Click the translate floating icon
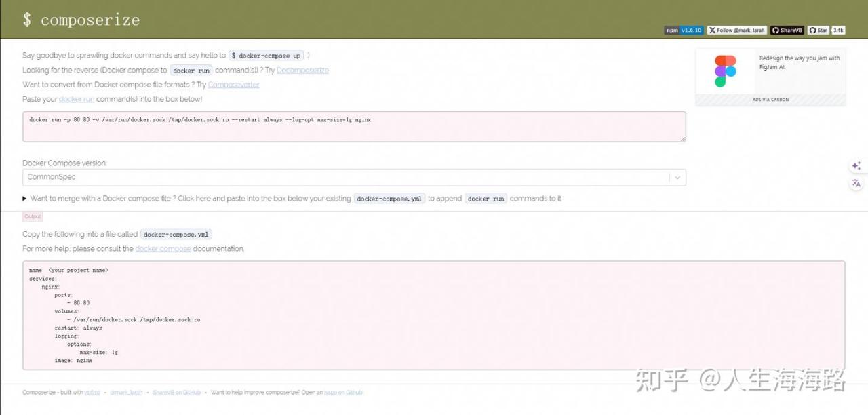This screenshot has height=415, width=868. click(856, 183)
